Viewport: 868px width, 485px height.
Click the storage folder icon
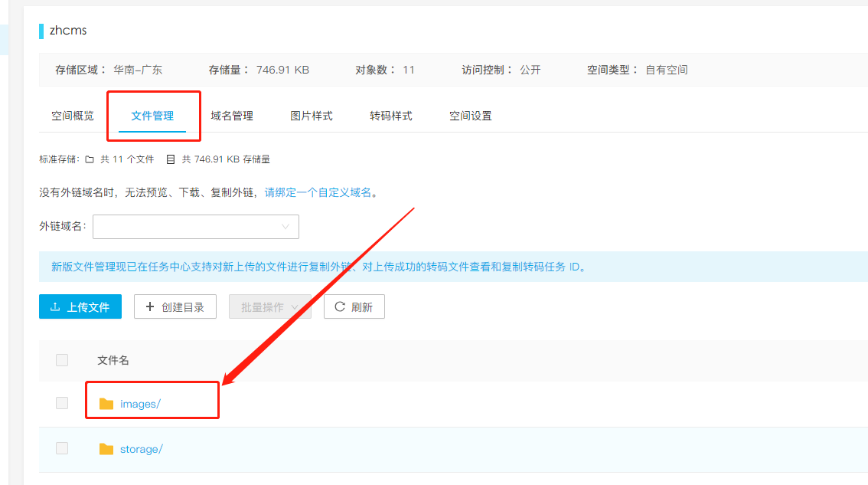[x=106, y=449]
